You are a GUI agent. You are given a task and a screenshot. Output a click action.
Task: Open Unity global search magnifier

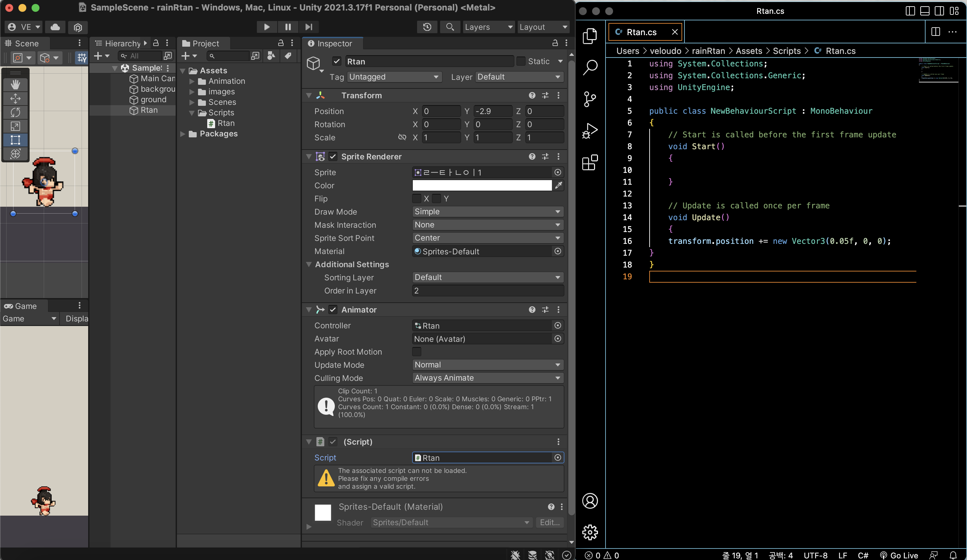[x=450, y=27]
